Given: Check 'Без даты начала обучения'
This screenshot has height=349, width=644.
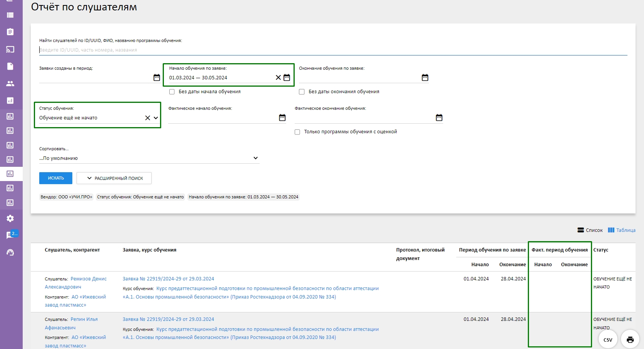Looking at the screenshot, I should tap(172, 92).
